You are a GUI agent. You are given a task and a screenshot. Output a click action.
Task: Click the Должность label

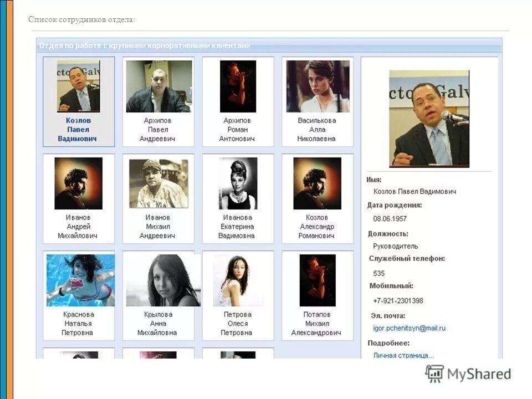point(388,234)
